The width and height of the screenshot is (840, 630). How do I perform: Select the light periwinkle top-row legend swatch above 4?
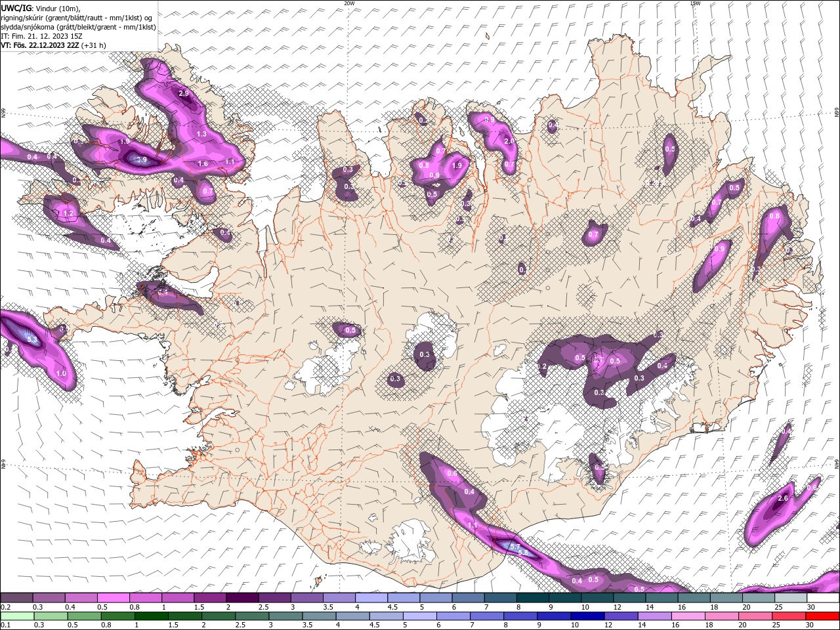[x=371, y=598]
